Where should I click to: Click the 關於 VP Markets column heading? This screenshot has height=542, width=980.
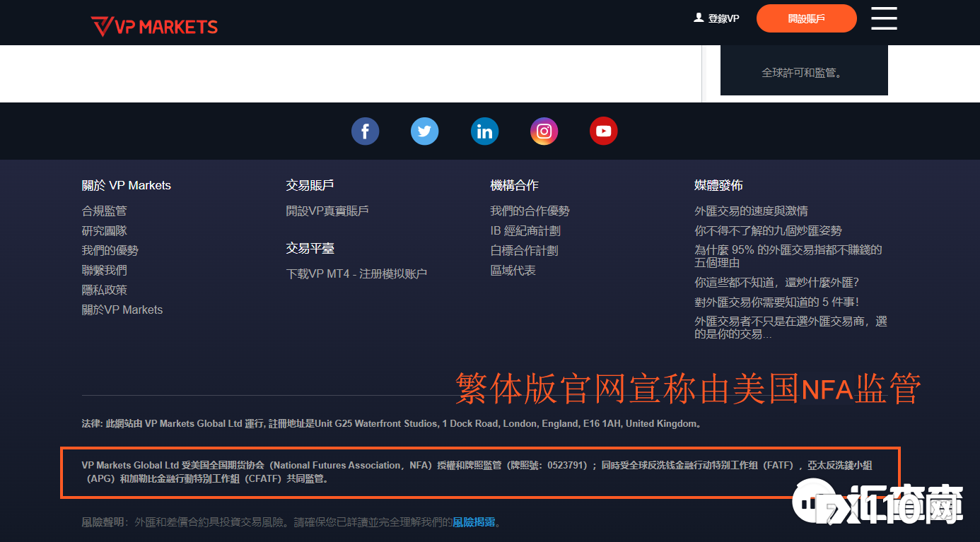[x=127, y=185]
